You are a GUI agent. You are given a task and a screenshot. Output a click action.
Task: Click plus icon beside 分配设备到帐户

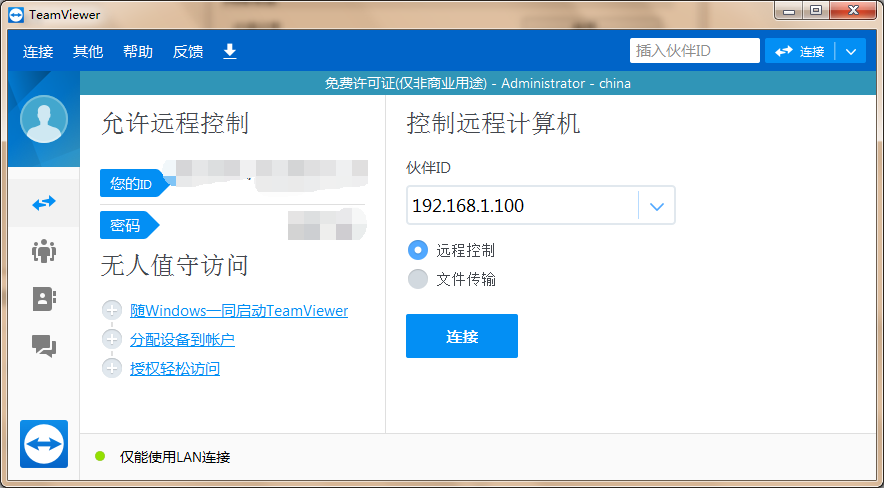click(x=112, y=339)
